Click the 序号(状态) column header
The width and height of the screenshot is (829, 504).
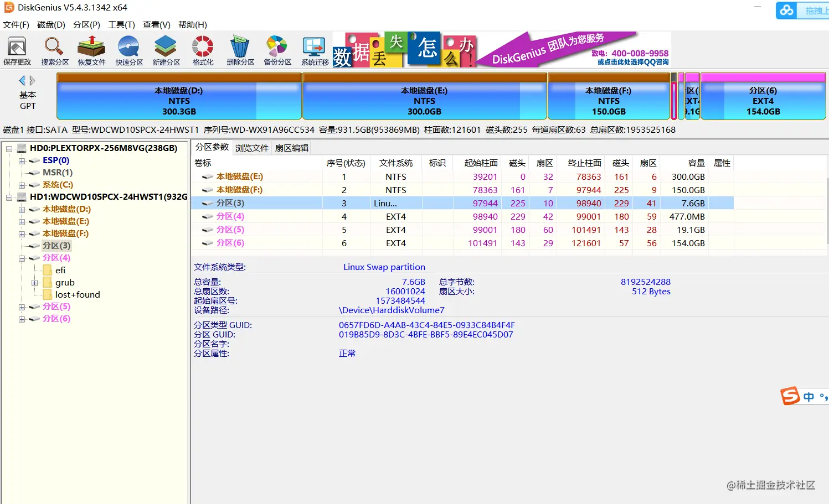(347, 163)
